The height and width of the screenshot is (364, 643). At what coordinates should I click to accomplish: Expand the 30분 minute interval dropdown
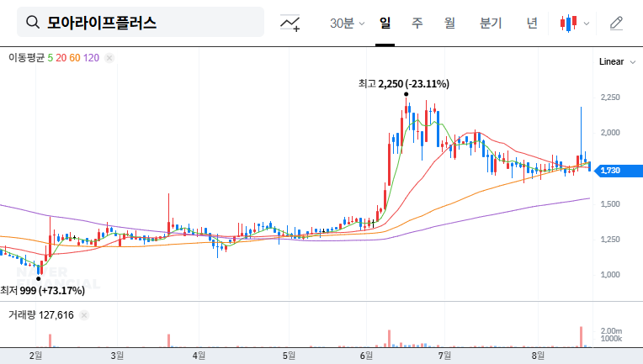click(347, 23)
